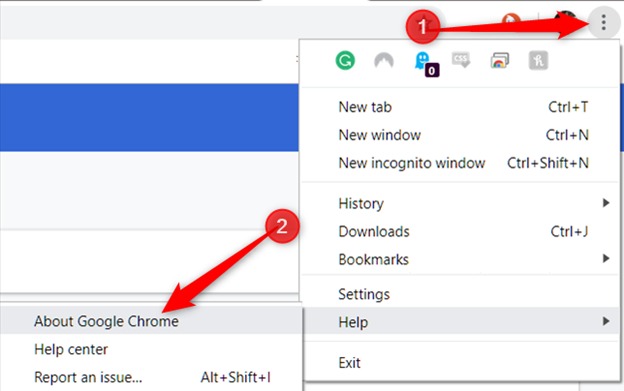Click the Ctrl+N shortcut text
Image resolution: width=624 pixels, height=391 pixels.
coord(567,135)
